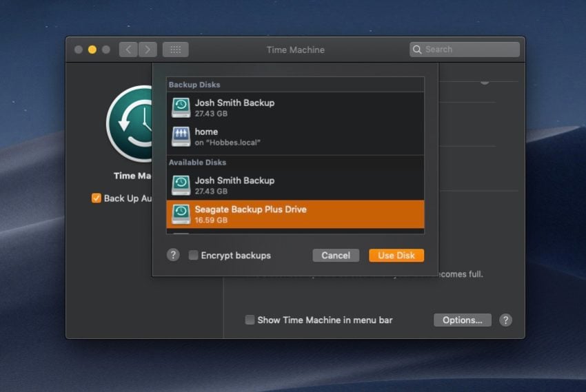Screen dimensions: 586x392
Task: Toggle Show Time Machine in menu bar
Action: tap(250, 320)
